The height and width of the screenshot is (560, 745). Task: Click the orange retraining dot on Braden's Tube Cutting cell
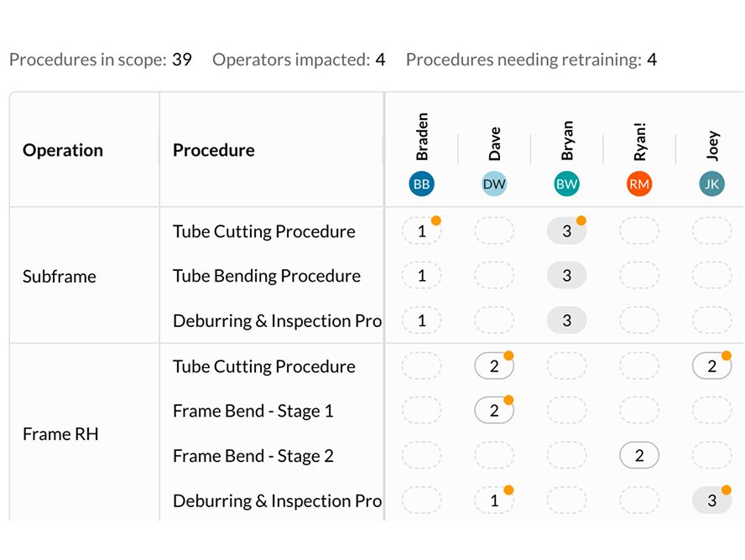coord(436,220)
